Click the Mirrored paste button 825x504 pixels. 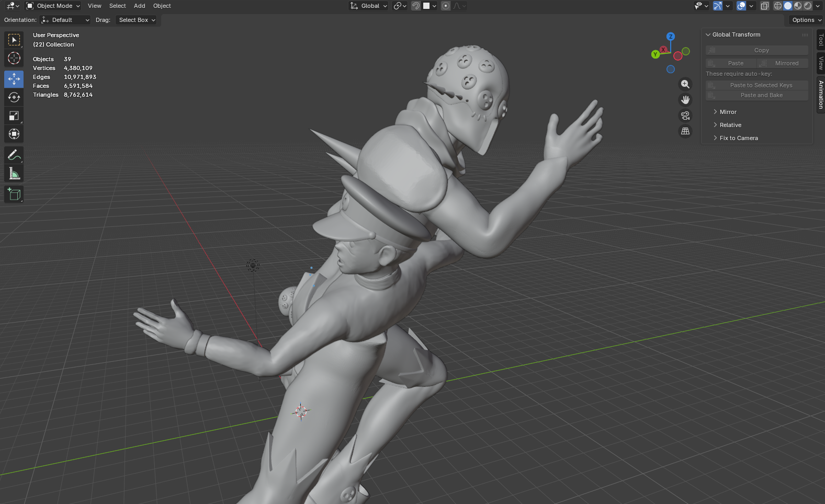(x=783, y=63)
